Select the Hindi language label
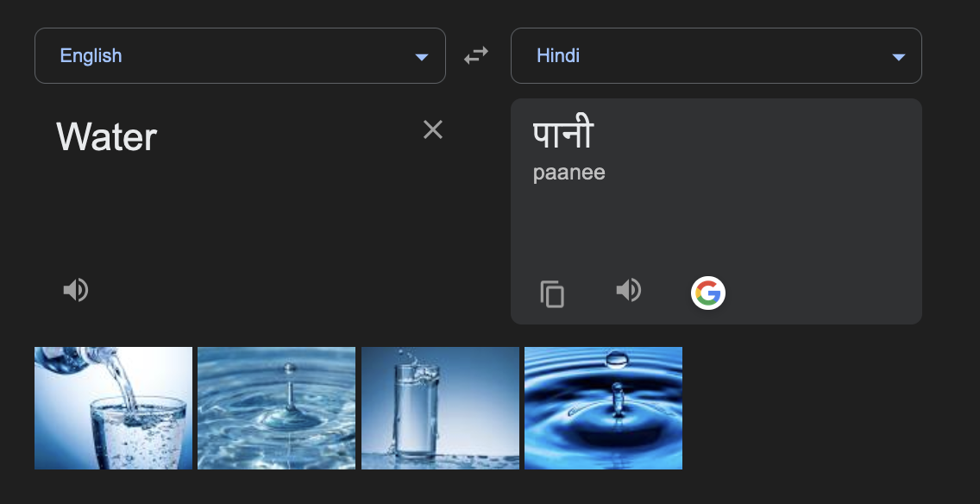980x504 pixels. click(x=558, y=55)
